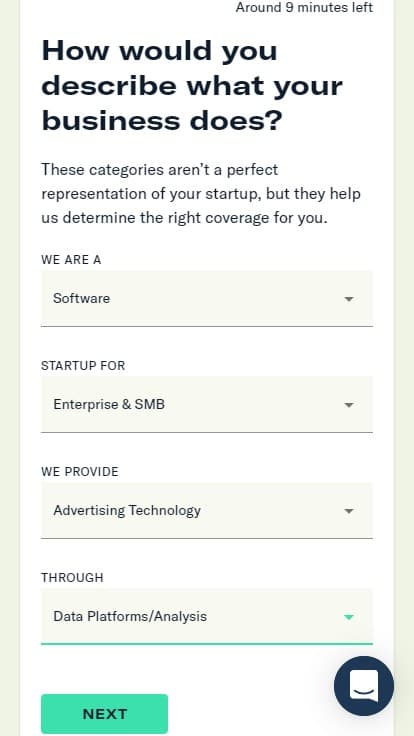Screen dimensions: 414x736
Task: Click the 'Around 9 minutes left' text
Action: coord(304,8)
